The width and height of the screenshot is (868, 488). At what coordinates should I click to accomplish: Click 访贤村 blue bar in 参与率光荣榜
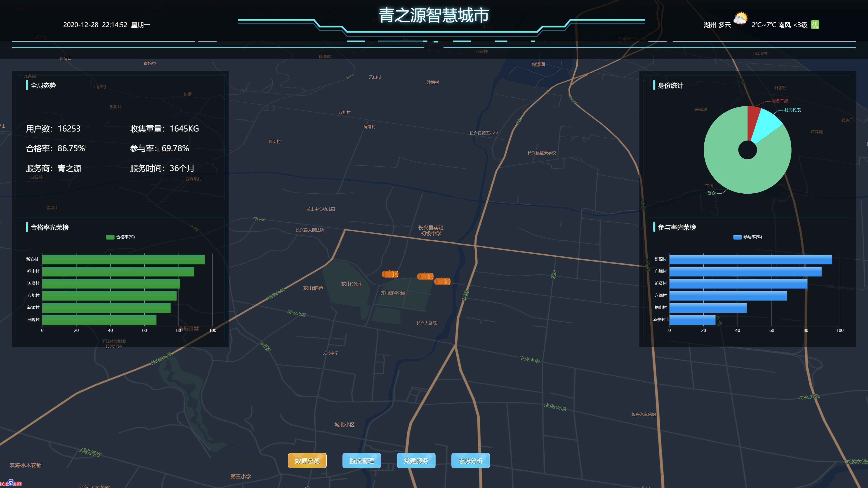tap(739, 284)
